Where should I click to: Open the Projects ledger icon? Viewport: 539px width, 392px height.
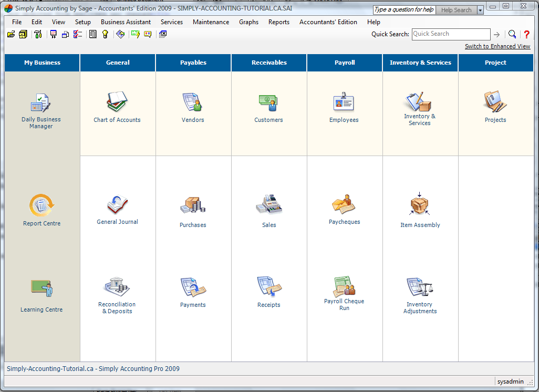[x=495, y=101]
